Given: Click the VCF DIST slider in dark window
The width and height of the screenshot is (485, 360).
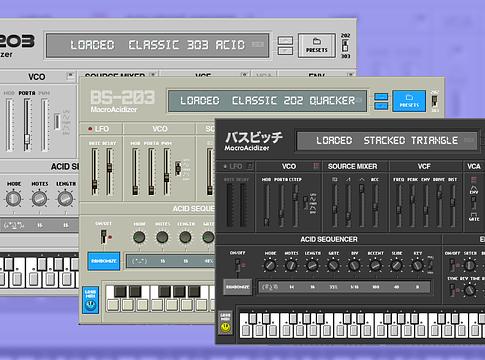Looking at the screenshot, I should click(x=453, y=206).
